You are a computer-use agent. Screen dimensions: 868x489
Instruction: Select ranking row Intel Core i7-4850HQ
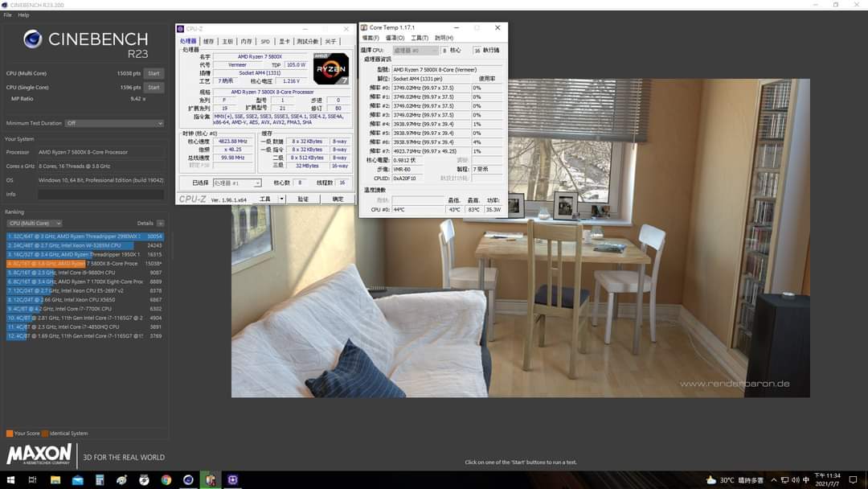click(84, 327)
